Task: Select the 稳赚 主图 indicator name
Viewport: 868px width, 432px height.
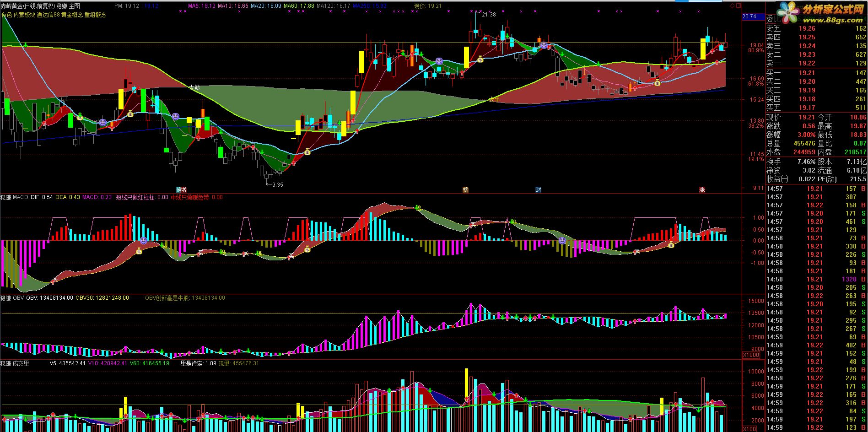Action: pos(68,6)
